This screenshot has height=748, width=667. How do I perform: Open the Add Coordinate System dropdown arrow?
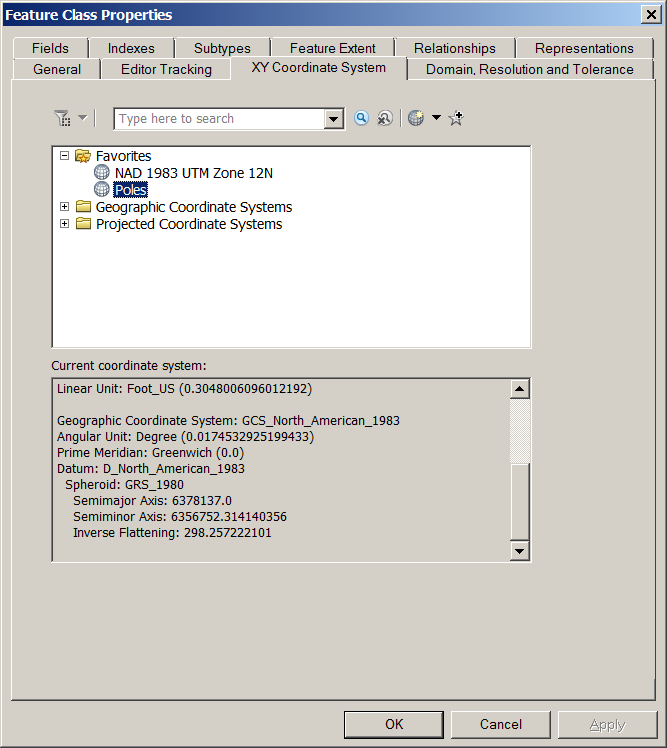pos(436,117)
